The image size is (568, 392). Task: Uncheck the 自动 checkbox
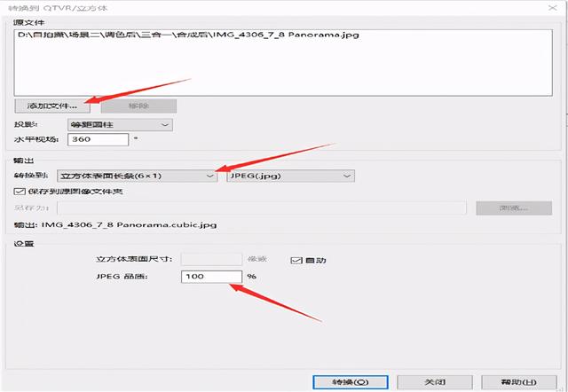[296, 260]
